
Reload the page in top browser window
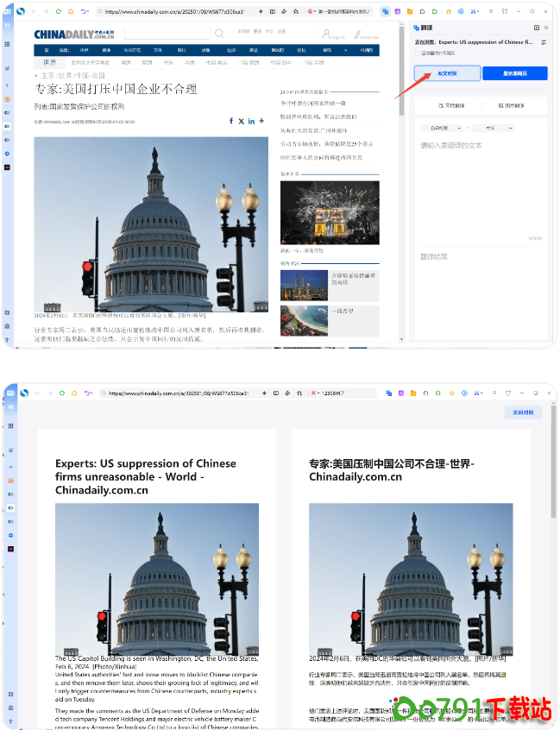(59, 12)
